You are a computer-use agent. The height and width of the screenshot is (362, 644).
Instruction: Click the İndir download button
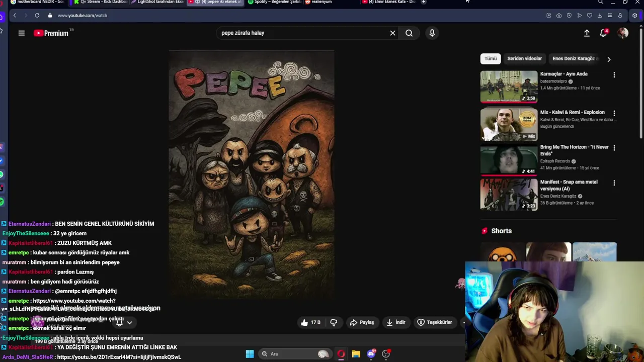(x=396, y=322)
